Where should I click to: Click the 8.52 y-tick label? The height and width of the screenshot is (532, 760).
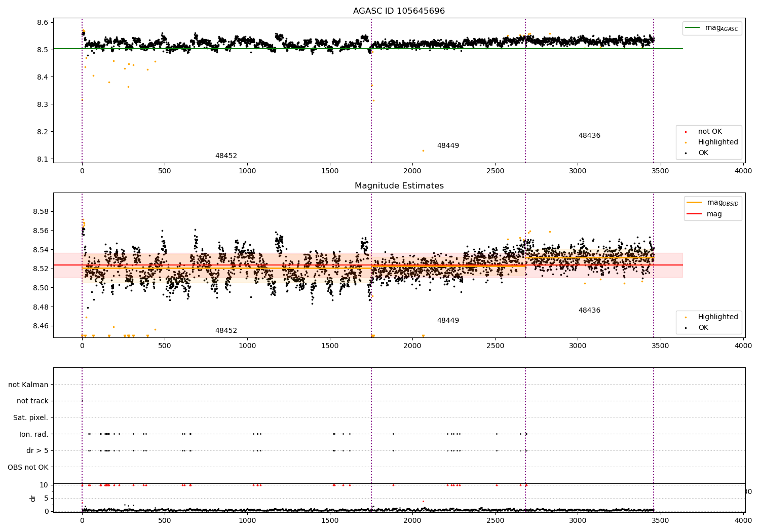41,269
